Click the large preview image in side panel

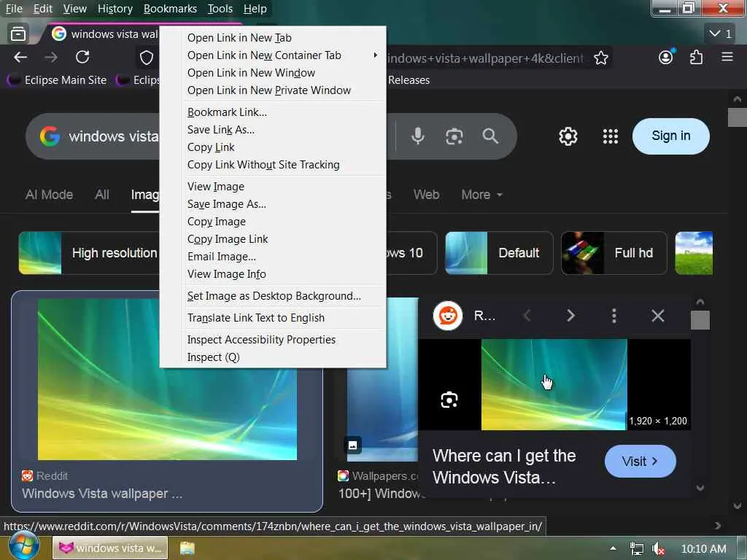point(554,385)
